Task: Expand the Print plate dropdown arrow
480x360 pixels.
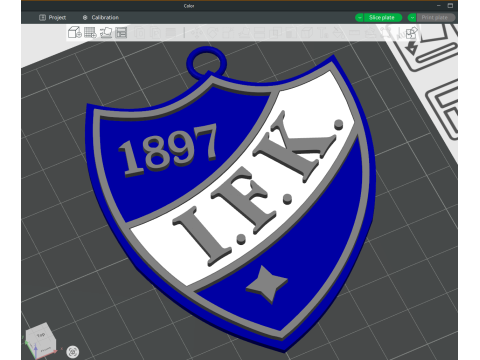Action: pyautogui.click(x=412, y=18)
